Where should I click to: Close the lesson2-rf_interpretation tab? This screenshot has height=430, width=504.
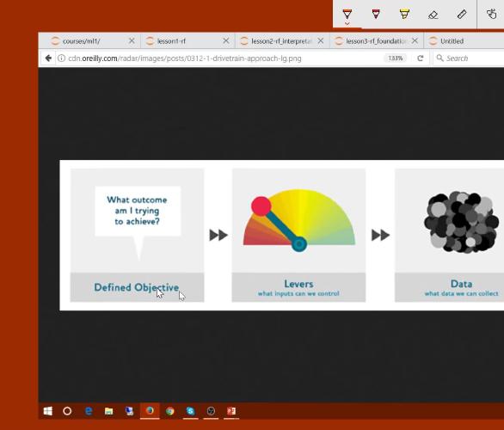click(321, 40)
